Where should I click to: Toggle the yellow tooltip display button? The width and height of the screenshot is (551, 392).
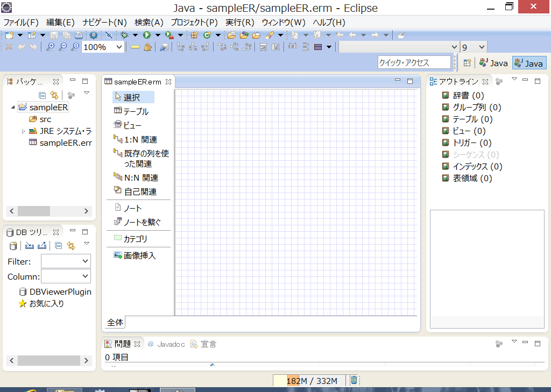[135, 47]
